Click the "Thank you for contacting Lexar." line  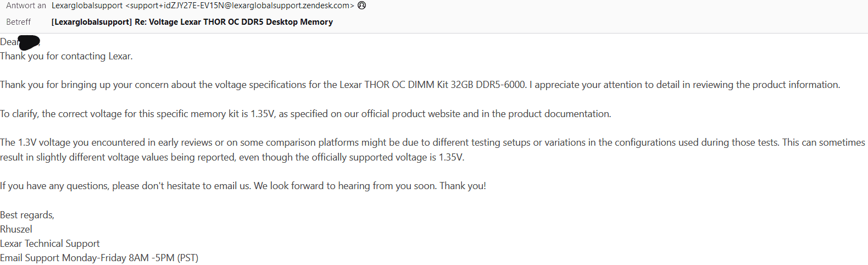[66, 56]
